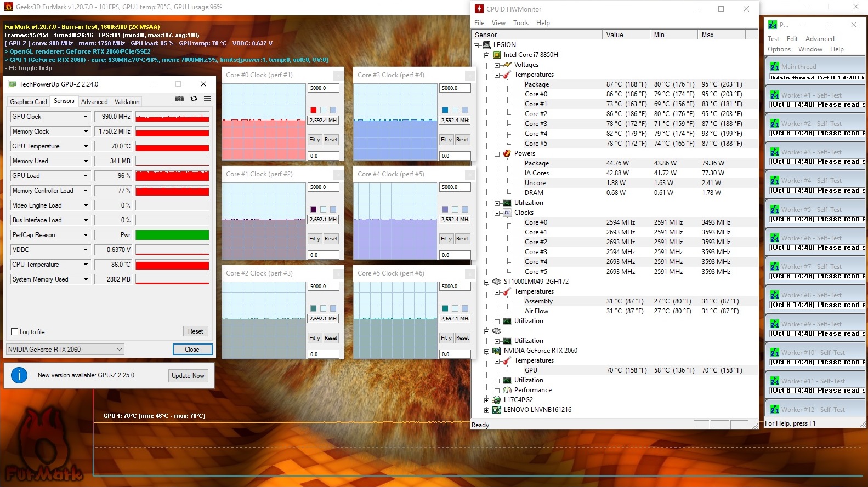868x487 pixels.
Task: Collapse the Clocks tree node
Action: (x=497, y=213)
